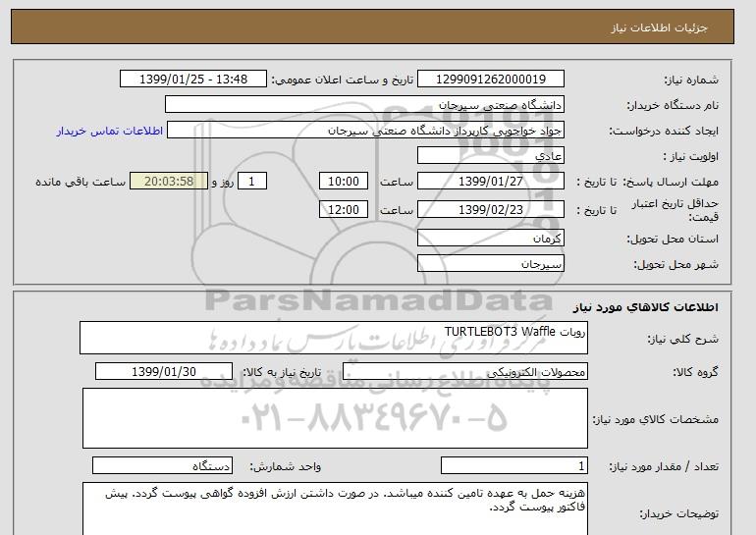Click the priority field عادی
The height and width of the screenshot is (535, 756).
490,156
